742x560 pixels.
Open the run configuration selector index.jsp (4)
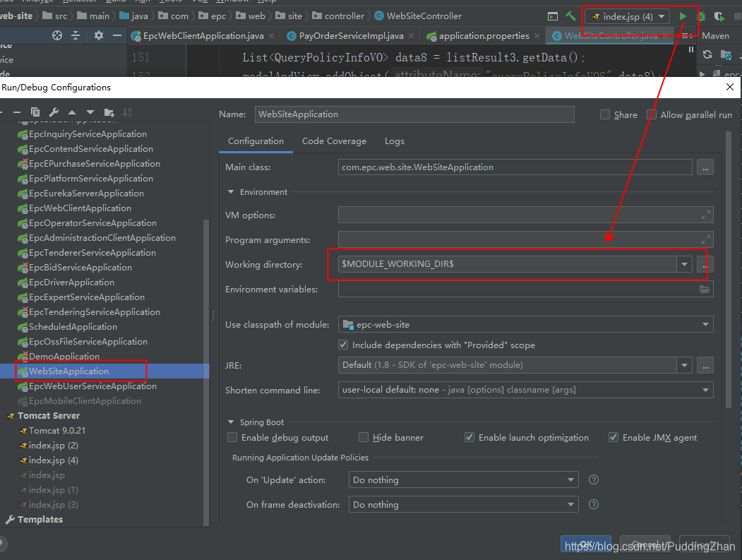coord(627,16)
